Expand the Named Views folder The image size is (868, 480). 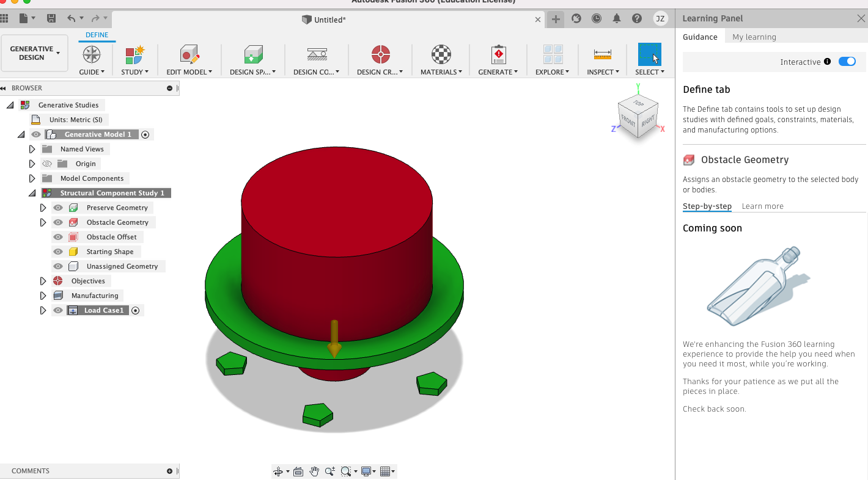click(32, 149)
